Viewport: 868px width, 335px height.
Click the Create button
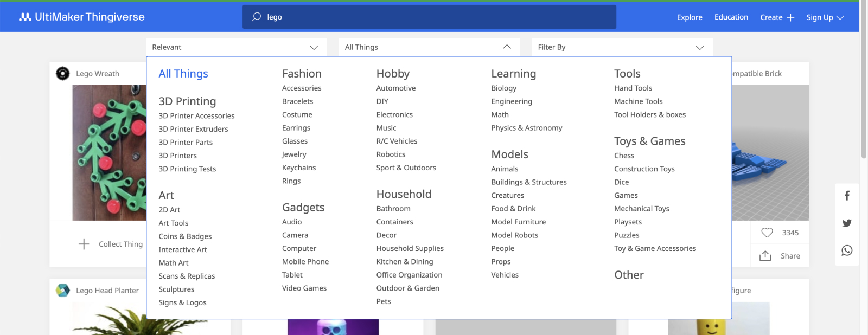(777, 17)
